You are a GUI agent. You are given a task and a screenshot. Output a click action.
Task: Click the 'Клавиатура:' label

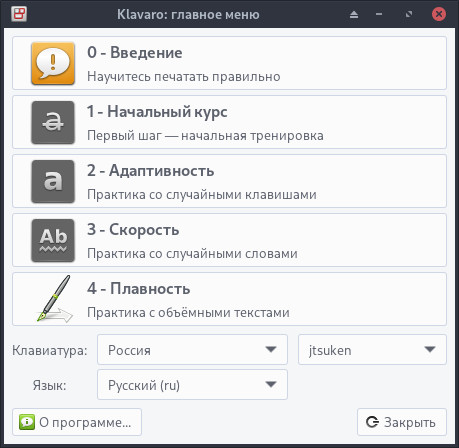click(x=50, y=350)
